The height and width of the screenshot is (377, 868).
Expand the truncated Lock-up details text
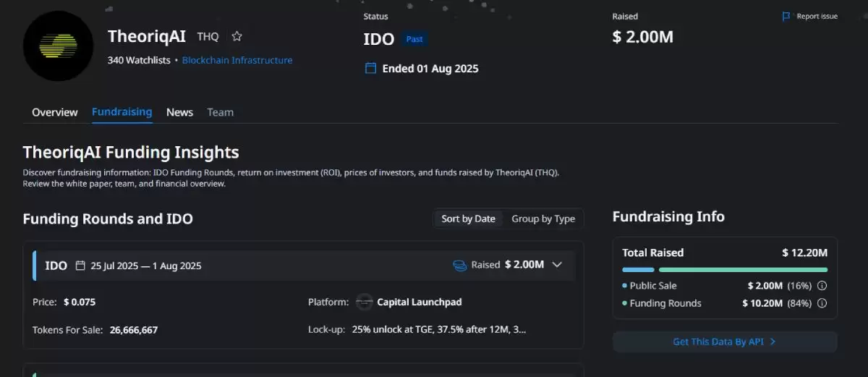point(438,330)
